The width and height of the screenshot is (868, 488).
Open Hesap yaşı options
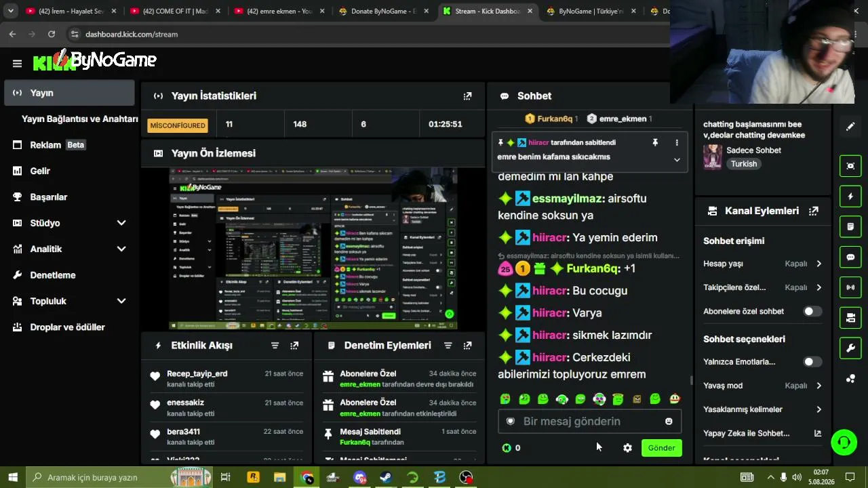coord(763,264)
